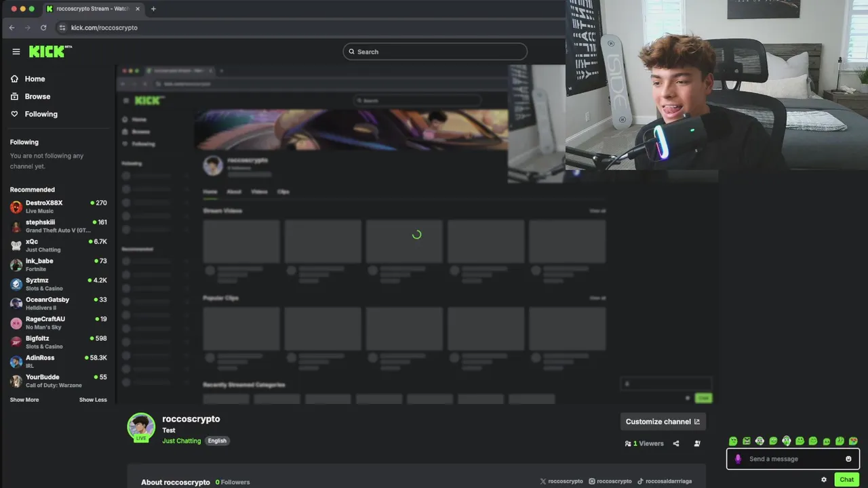Open chat settings gear icon
Viewport: 868px width, 488px height.
(x=824, y=479)
